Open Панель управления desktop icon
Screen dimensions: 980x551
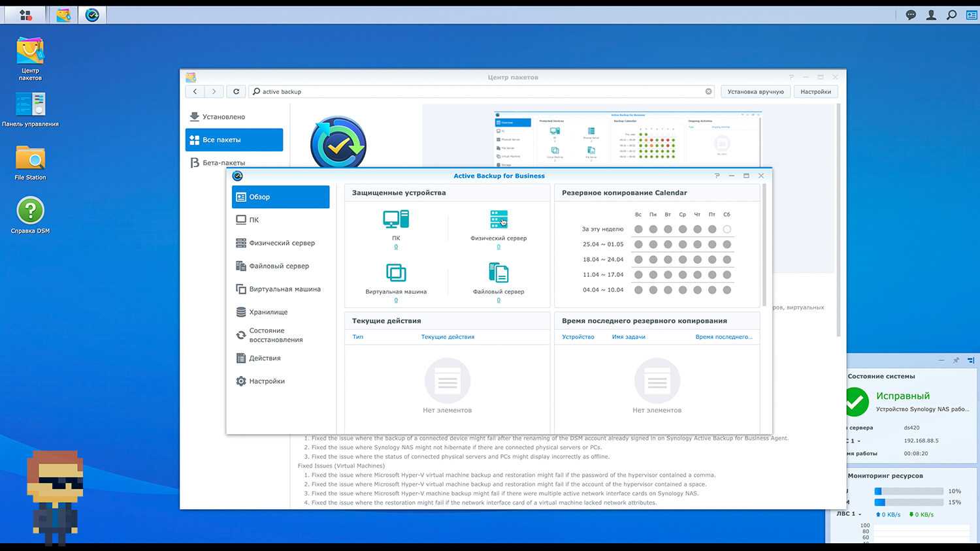click(30, 105)
